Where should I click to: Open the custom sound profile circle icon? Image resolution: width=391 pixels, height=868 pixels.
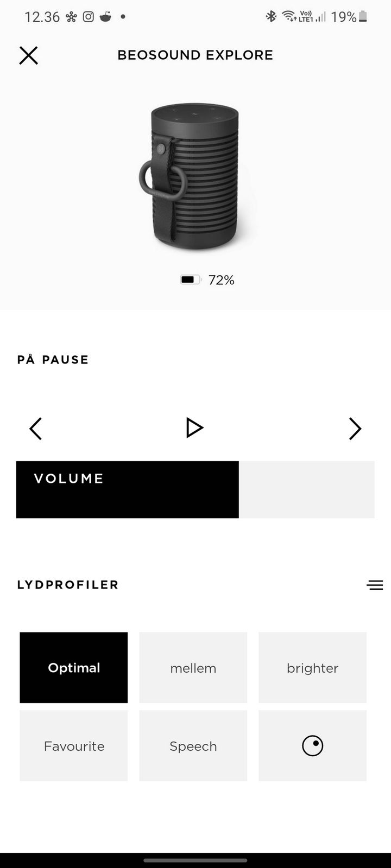(312, 746)
